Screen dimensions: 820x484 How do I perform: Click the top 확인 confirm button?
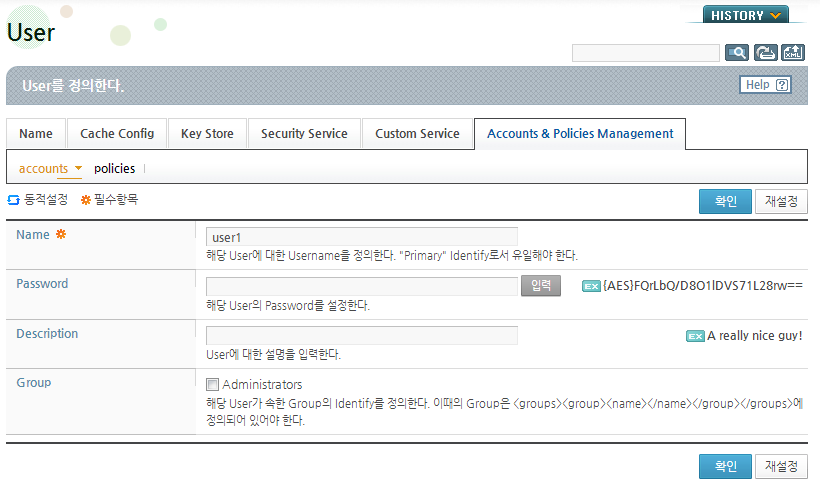pos(725,201)
